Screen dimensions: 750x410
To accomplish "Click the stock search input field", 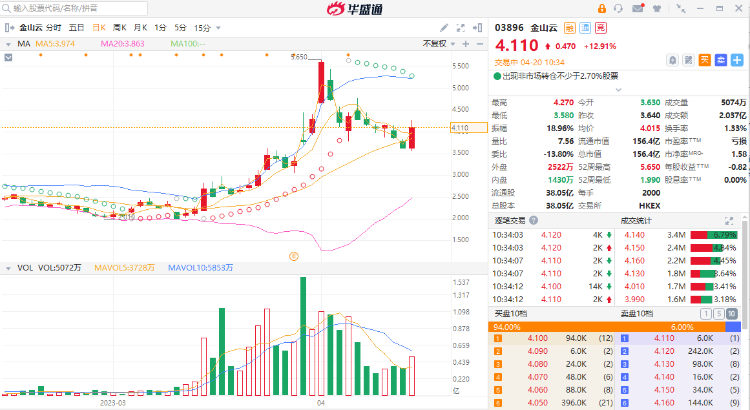I will pos(74,8).
